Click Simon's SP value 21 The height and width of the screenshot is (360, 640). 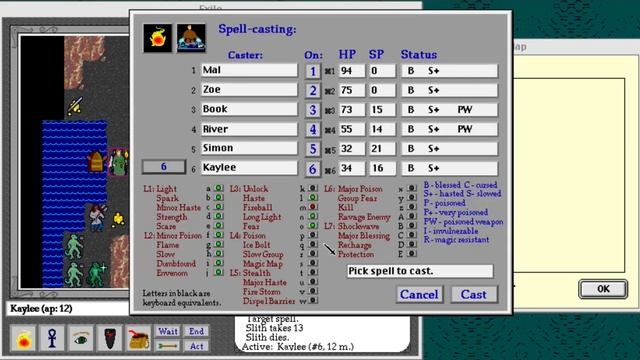click(x=382, y=149)
